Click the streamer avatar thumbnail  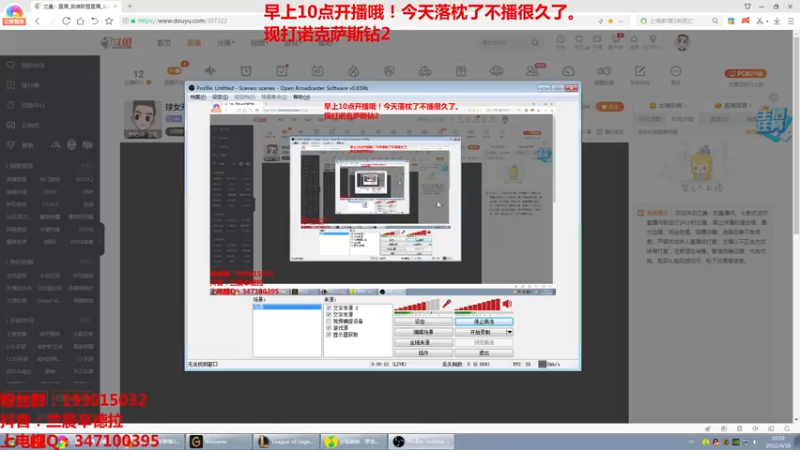point(142,119)
